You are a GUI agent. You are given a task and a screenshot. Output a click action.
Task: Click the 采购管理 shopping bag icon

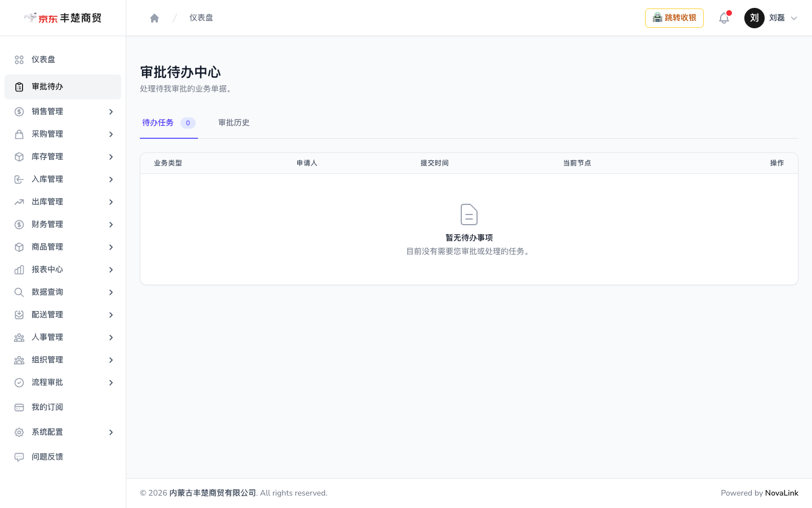[19, 134]
